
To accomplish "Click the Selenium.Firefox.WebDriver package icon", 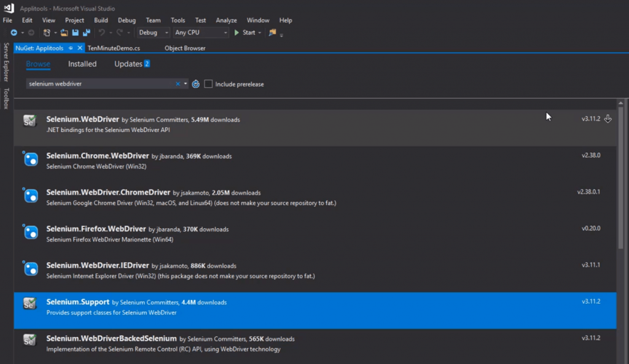I will point(31,231).
